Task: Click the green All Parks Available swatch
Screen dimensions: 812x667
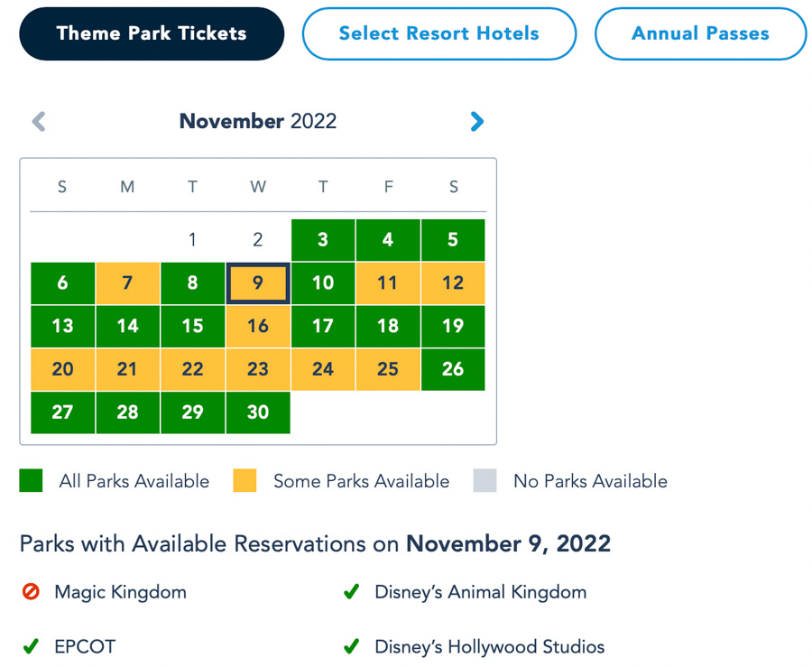Action: (x=32, y=481)
